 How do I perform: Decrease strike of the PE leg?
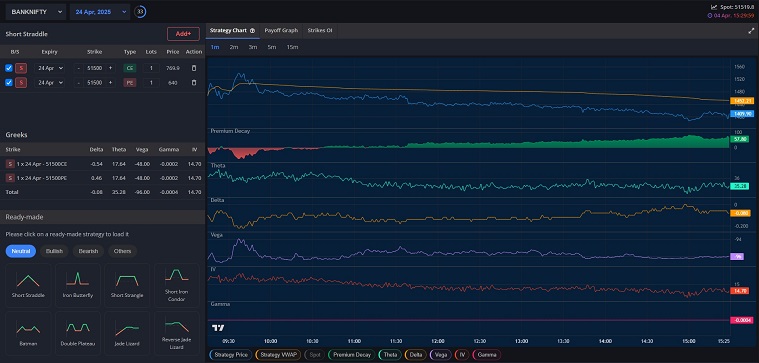click(x=79, y=83)
